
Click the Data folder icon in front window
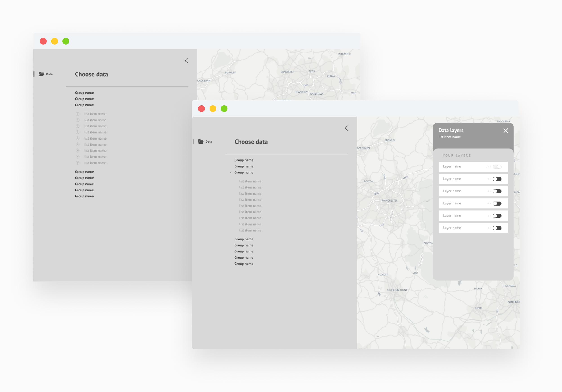[201, 142]
